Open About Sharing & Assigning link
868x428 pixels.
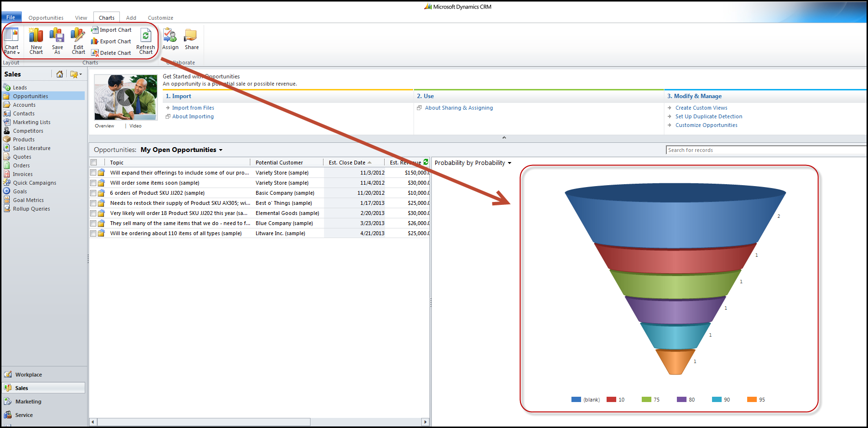click(459, 108)
